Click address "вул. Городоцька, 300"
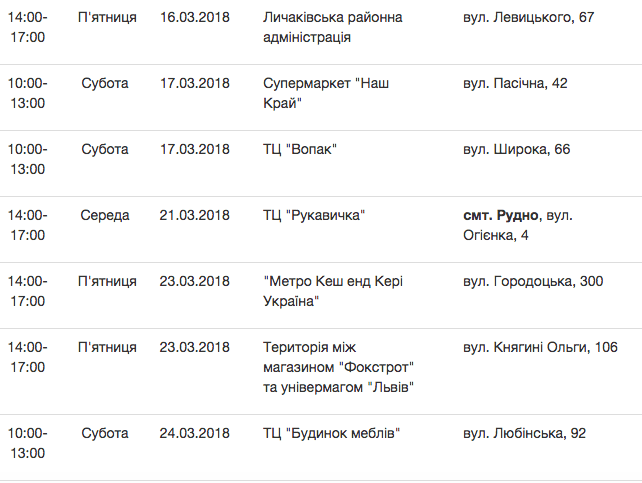 (x=533, y=281)
